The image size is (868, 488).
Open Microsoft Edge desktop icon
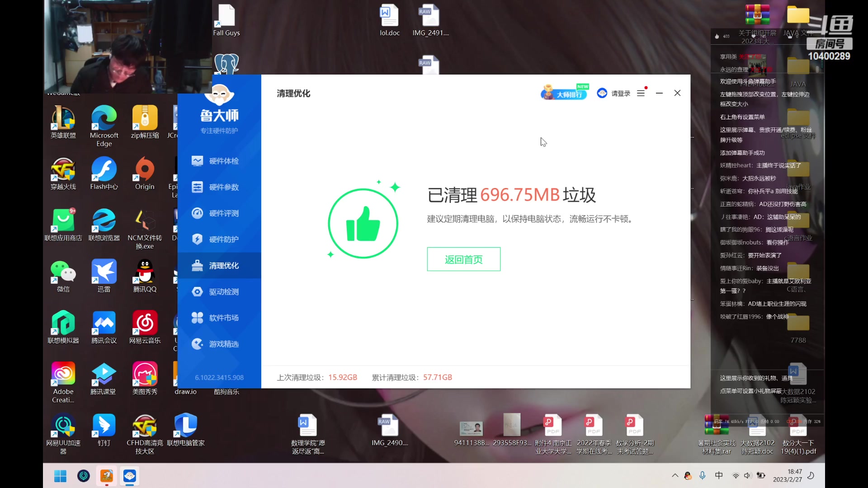104,126
